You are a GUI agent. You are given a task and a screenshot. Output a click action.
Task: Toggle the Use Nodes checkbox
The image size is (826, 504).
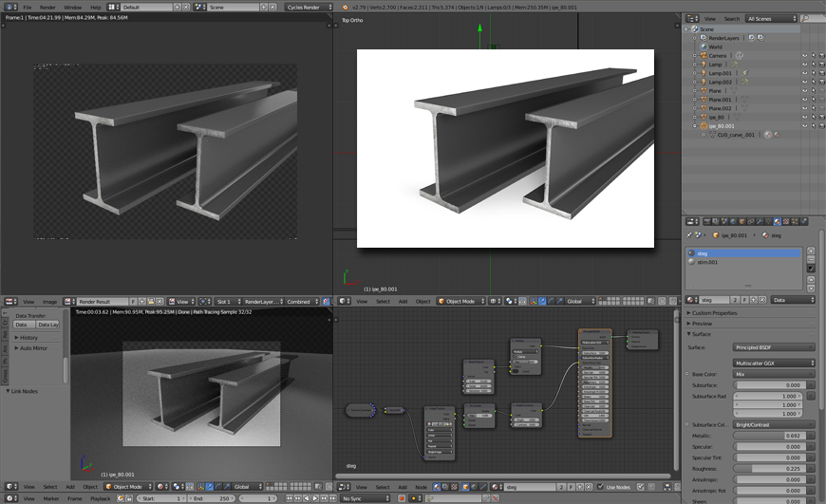click(x=600, y=487)
